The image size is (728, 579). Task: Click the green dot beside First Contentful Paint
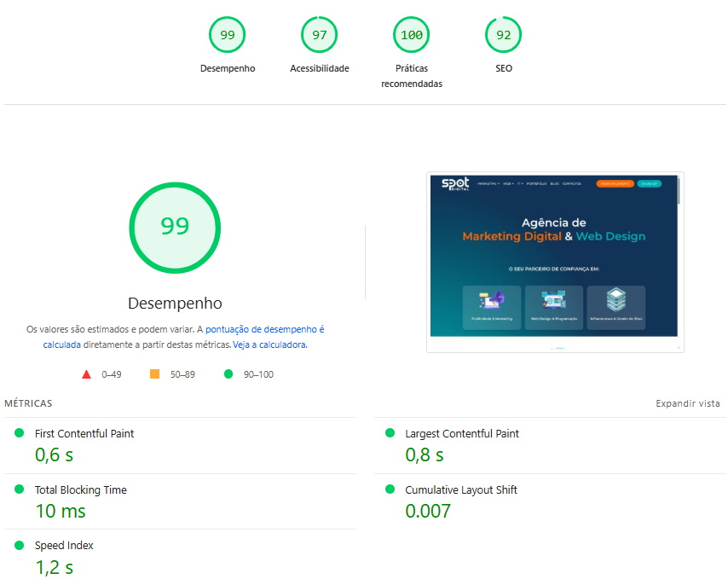(x=19, y=432)
